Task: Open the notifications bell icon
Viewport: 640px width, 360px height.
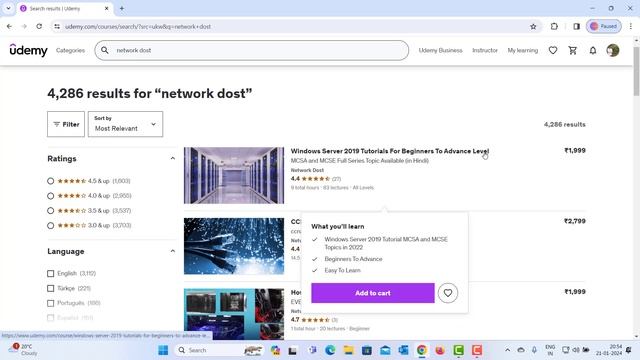Action: [x=593, y=50]
